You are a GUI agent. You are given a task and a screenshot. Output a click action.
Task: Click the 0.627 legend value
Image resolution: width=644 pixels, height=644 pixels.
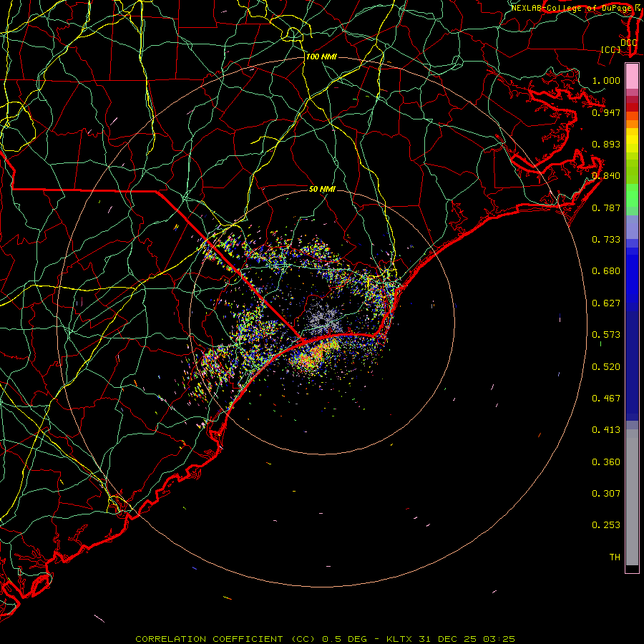coord(606,303)
